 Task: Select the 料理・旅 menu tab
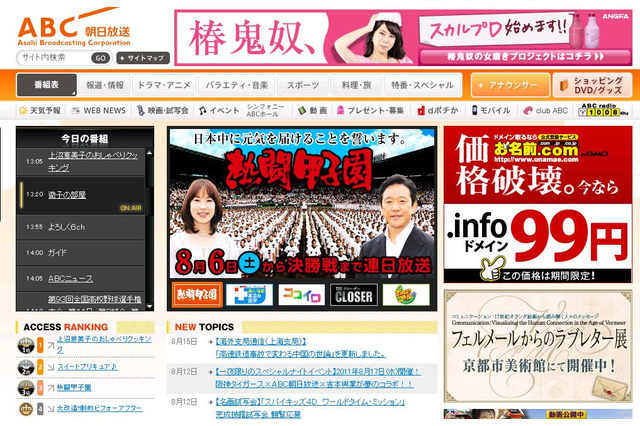pos(356,85)
